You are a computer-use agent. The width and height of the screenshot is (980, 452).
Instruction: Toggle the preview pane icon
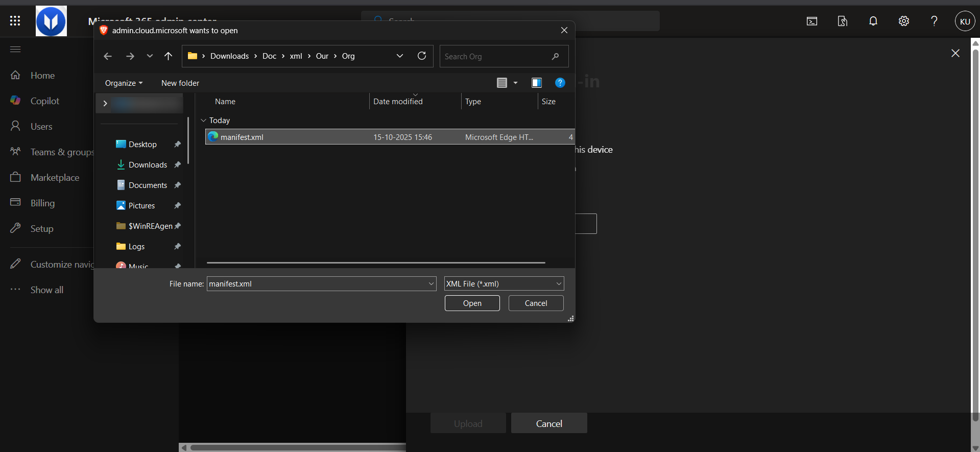[537, 83]
